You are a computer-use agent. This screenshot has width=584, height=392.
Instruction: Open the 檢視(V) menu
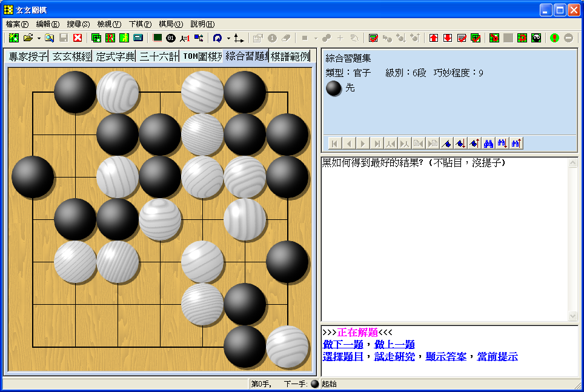pos(109,24)
